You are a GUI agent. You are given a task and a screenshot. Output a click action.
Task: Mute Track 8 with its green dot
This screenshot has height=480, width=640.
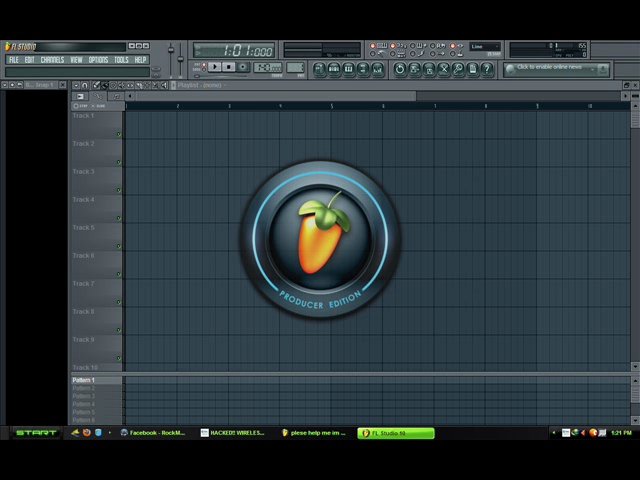pos(119,330)
